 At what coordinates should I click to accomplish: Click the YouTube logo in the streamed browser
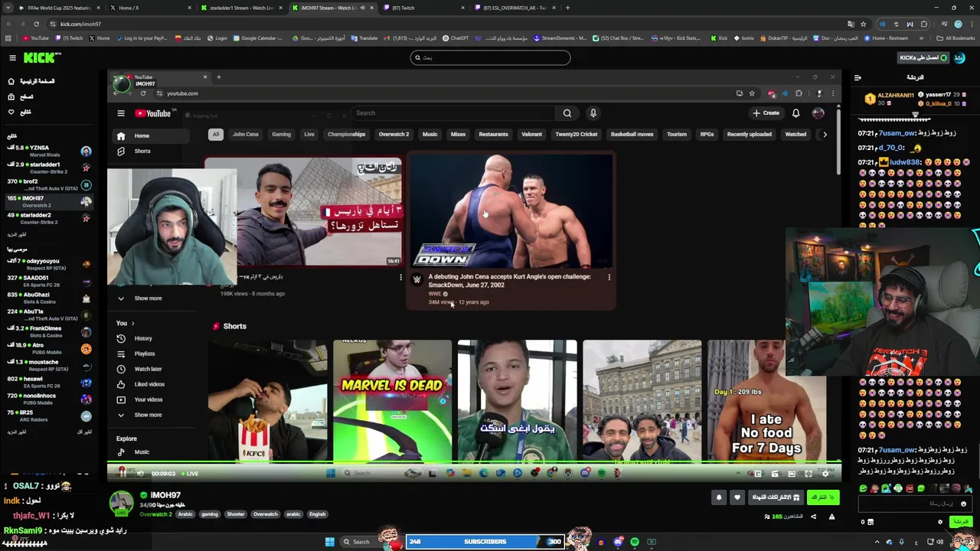153,113
